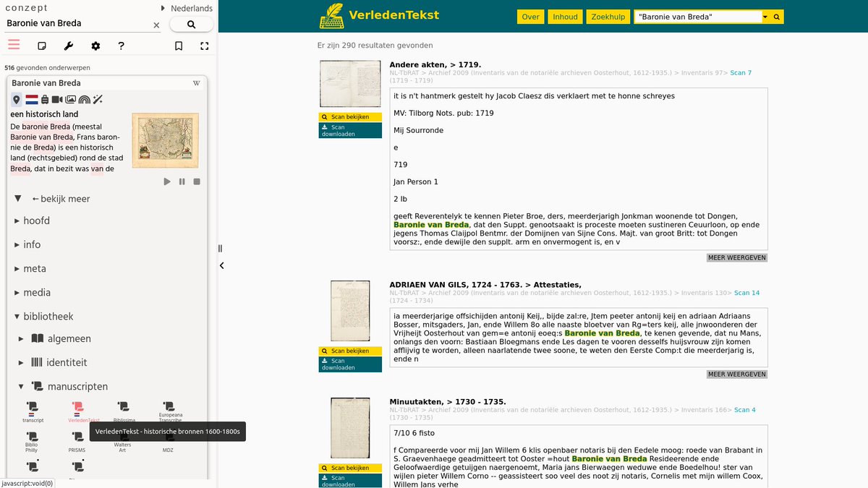868x488 pixels.
Task: Open the Wikipedia W icon for Baronie van Breda
Action: (x=196, y=83)
